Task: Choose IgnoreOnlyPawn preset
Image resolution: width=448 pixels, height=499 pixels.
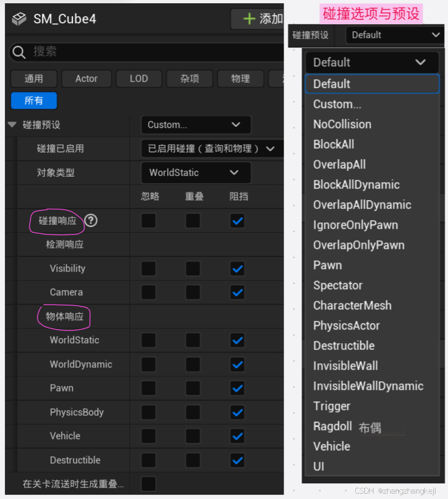Action: tap(372, 225)
